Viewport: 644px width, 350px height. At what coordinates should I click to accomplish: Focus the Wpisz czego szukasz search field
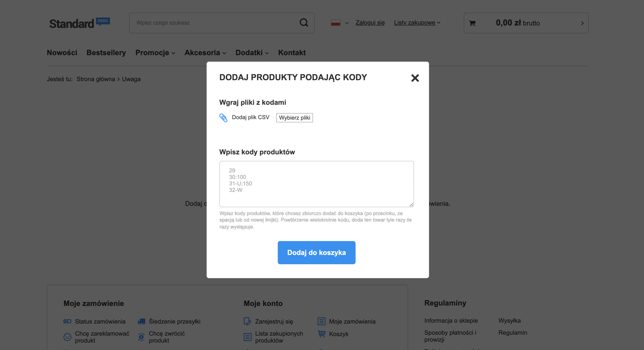pos(215,23)
